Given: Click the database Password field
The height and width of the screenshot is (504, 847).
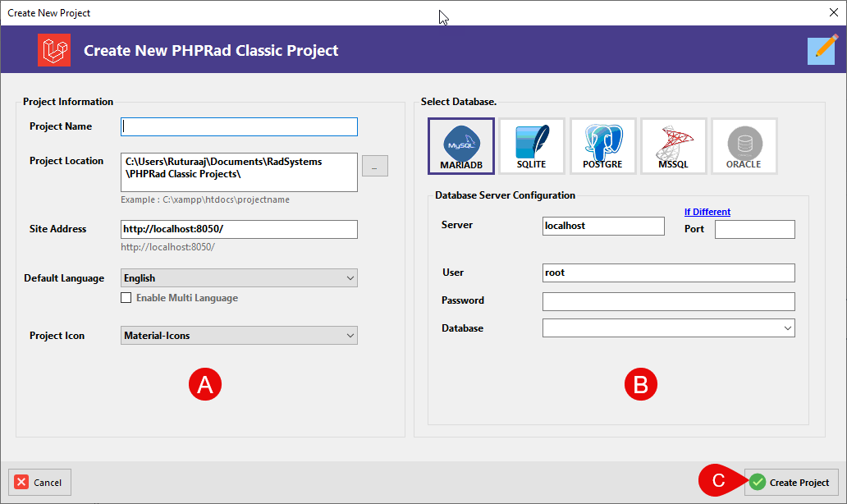Looking at the screenshot, I should pyautogui.click(x=668, y=301).
